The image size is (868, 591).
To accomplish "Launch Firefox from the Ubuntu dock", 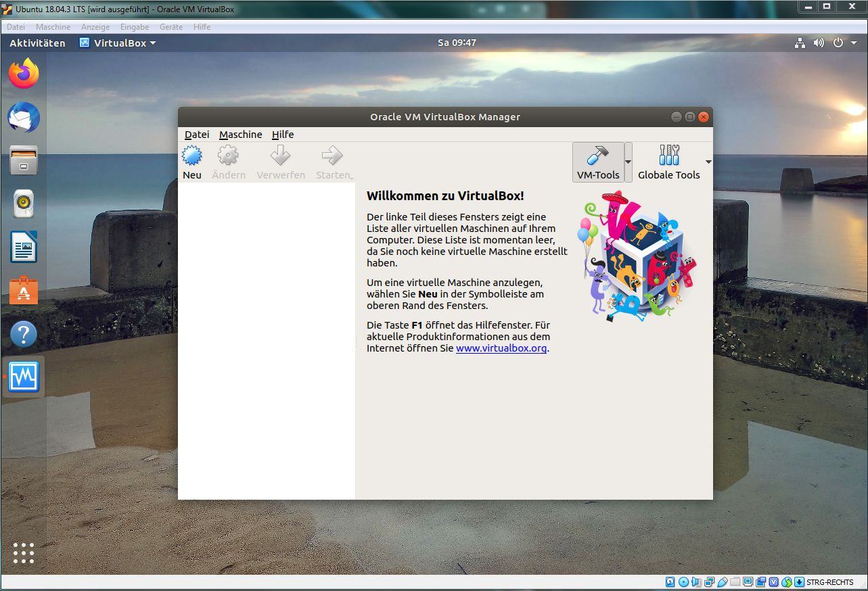I will 24,74.
